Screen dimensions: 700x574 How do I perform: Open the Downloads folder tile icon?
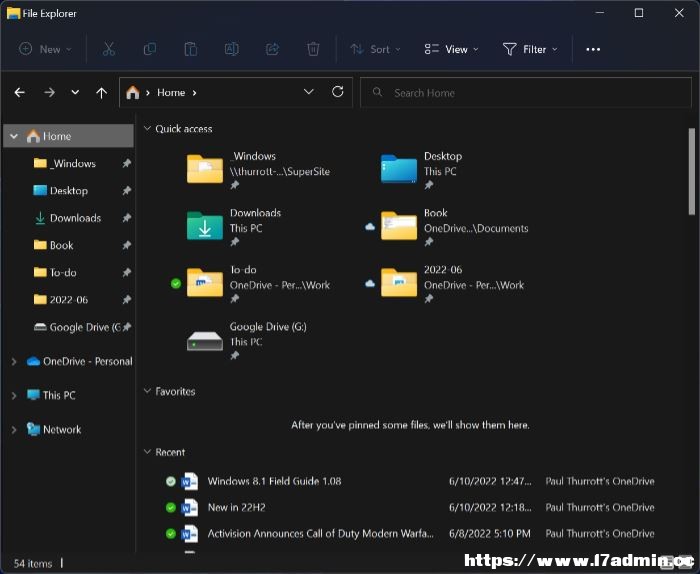205,226
